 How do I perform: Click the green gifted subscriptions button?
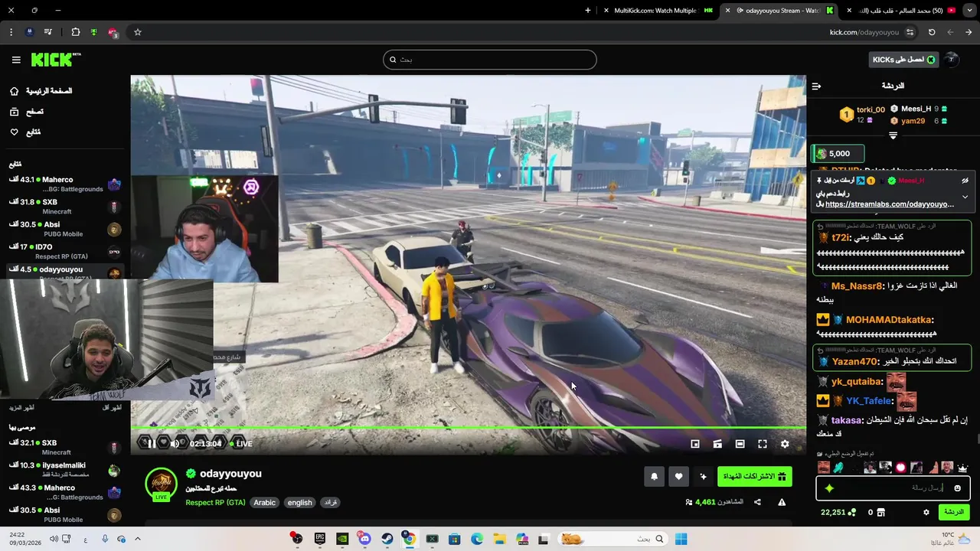tap(755, 477)
